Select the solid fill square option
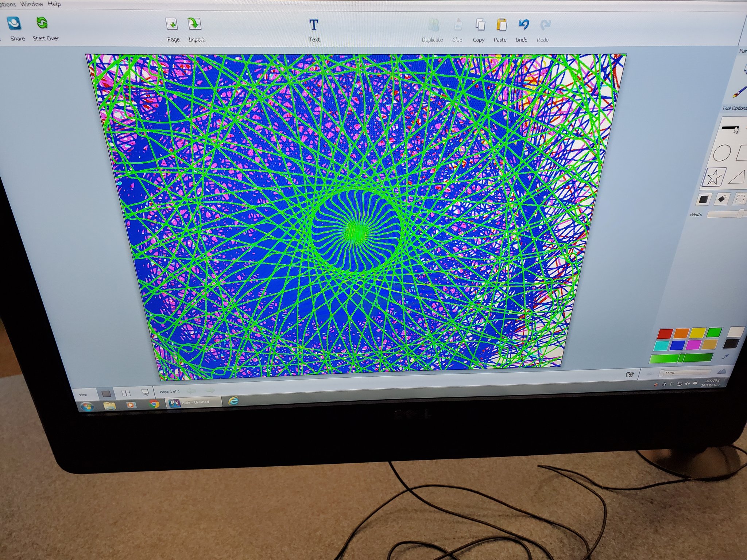 [x=704, y=199]
